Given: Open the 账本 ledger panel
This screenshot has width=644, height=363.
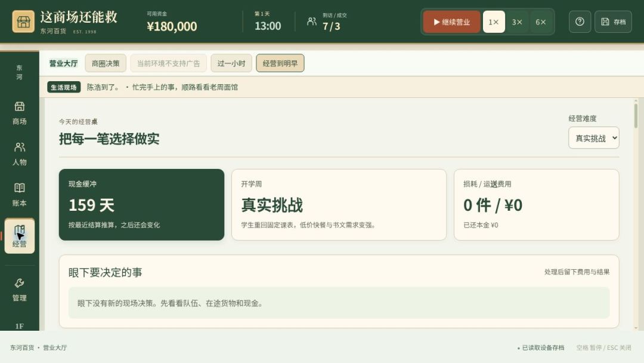Looking at the screenshot, I should pos(19,195).
